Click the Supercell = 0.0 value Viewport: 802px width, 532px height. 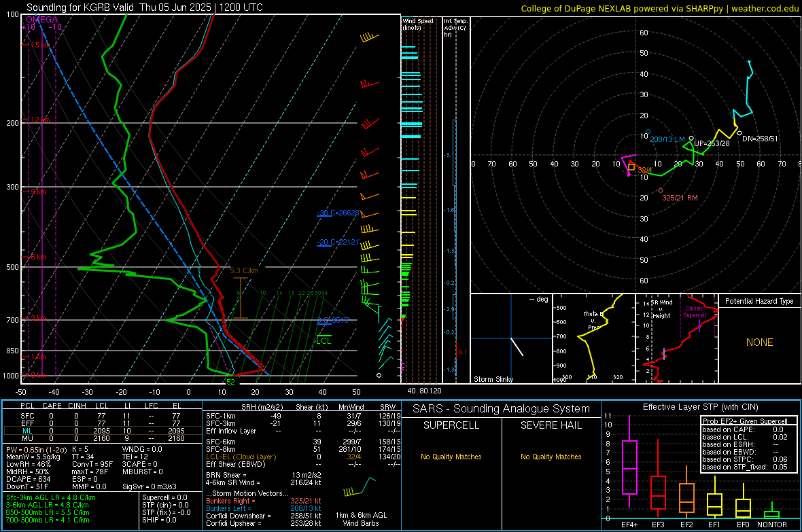[164, 497]
